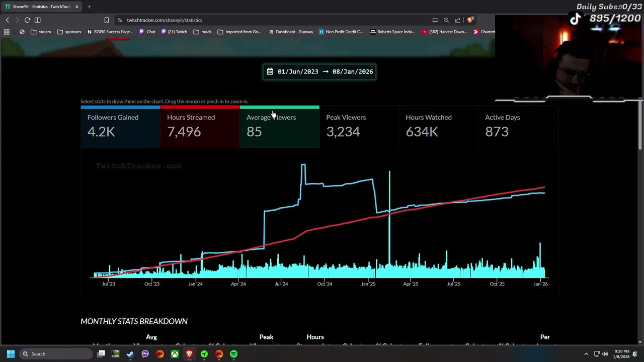This screenshot has height=362, width=644.
Task: Toggle Followers Gained stat on chart
Action: [120, 127]
